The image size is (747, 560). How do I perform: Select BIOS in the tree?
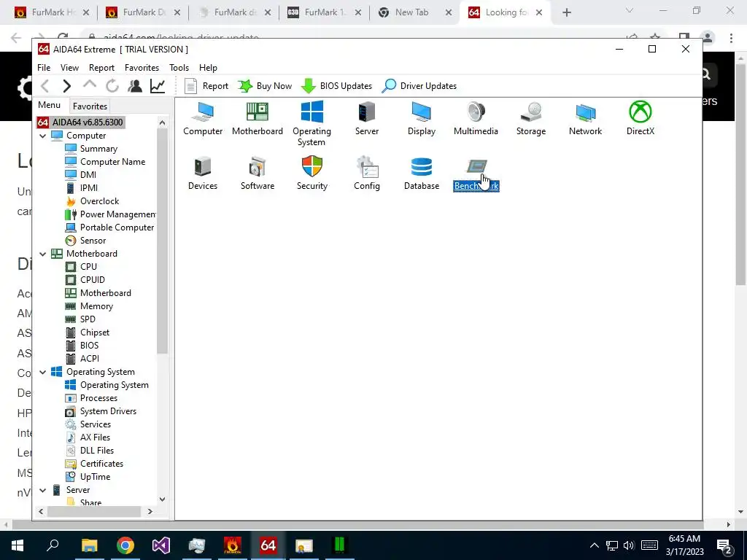(82, 346)
